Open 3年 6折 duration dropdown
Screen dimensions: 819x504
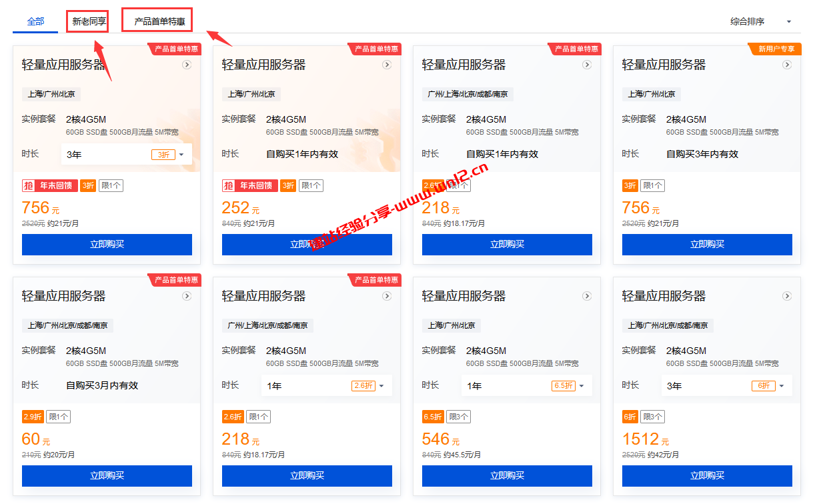pos(727,386)
